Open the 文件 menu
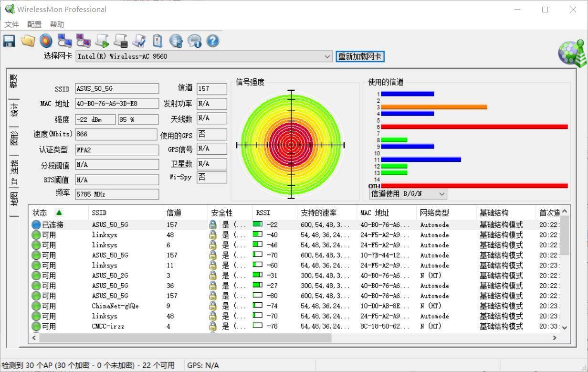This screenshot has height=372, width=588. click(12, 24)
